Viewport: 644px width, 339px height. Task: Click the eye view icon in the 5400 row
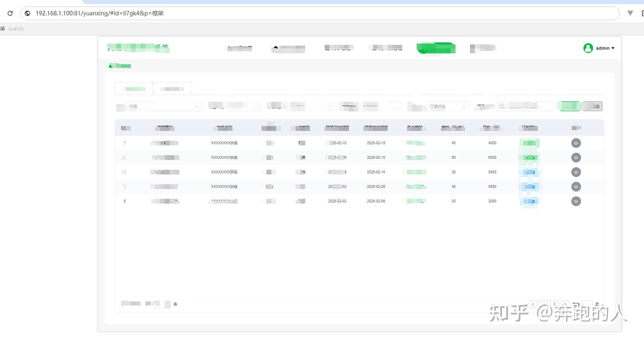coord(576,172)
